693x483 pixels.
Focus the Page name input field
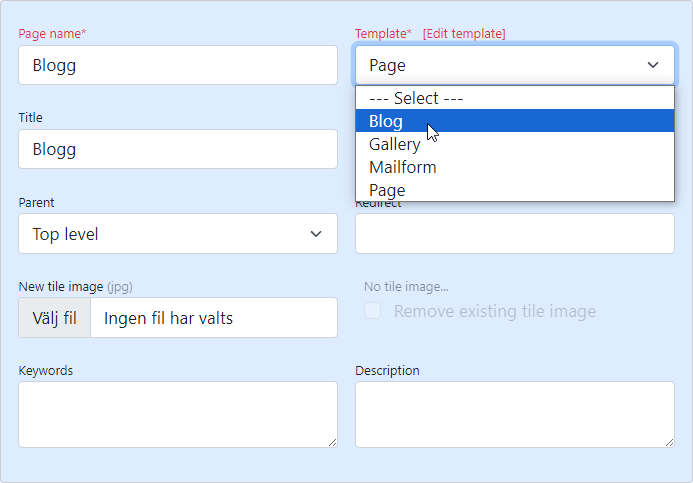[x=178, y=65]
